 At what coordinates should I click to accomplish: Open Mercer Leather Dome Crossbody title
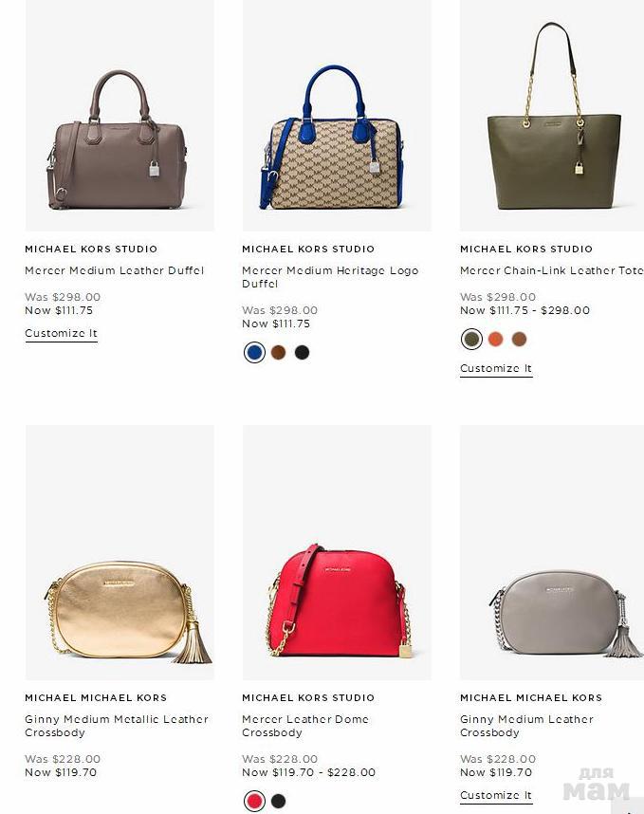point(305,726)
